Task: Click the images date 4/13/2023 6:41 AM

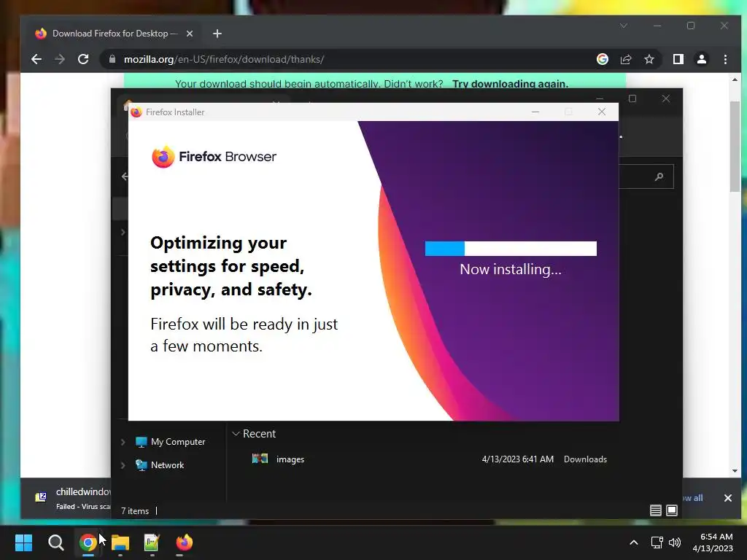Action: coord(518,459)
